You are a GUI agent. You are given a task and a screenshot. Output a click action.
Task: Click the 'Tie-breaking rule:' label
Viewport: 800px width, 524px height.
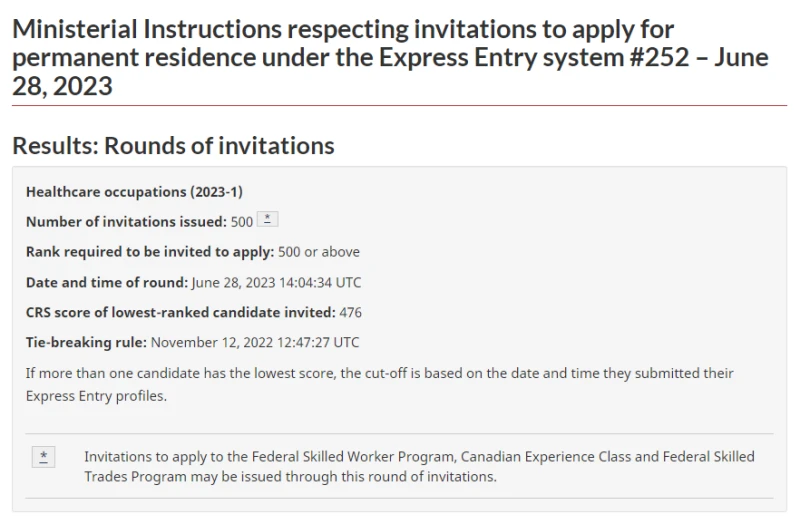(86, 342)
